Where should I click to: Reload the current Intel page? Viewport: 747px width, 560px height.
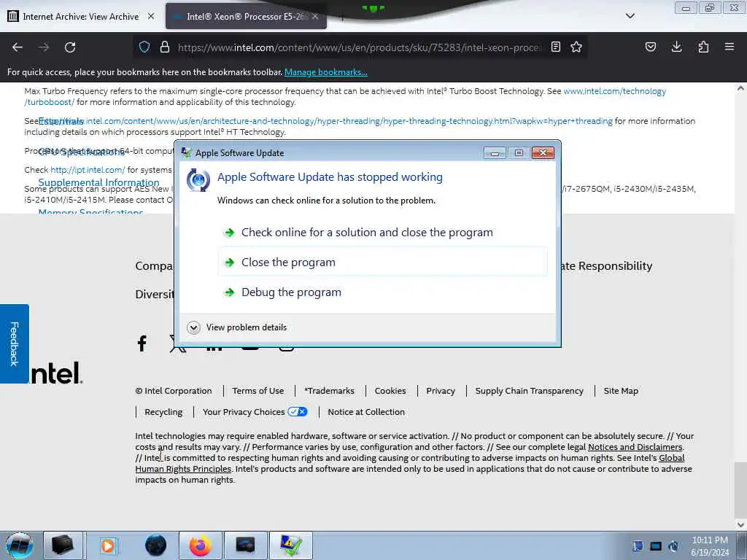pyautogui.click(x=70, y=47)
